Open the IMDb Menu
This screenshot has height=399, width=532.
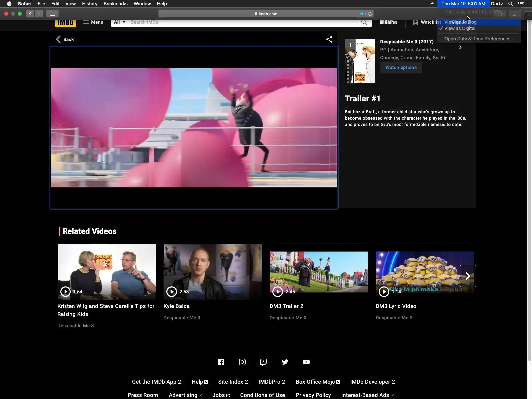click(x=93, y=22)
